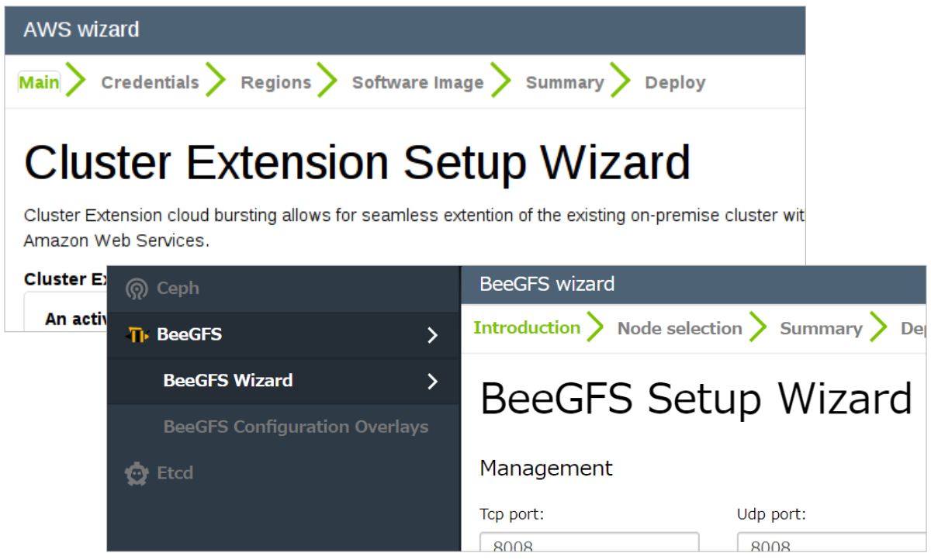Click the Etcd icon in sidebar
The width and height of the screenshot is (931, 560).
click(x=137, y=473)
